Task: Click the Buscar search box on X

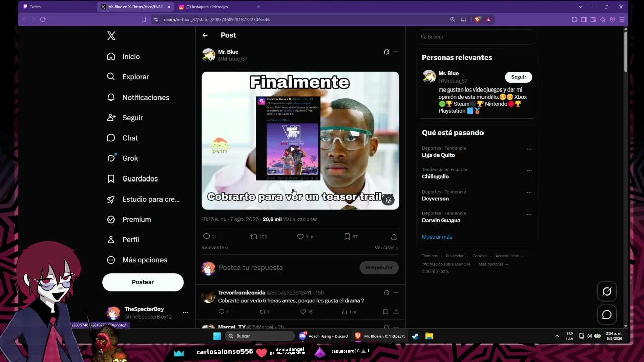Action: pyautogui.click(x=477, y=37)
